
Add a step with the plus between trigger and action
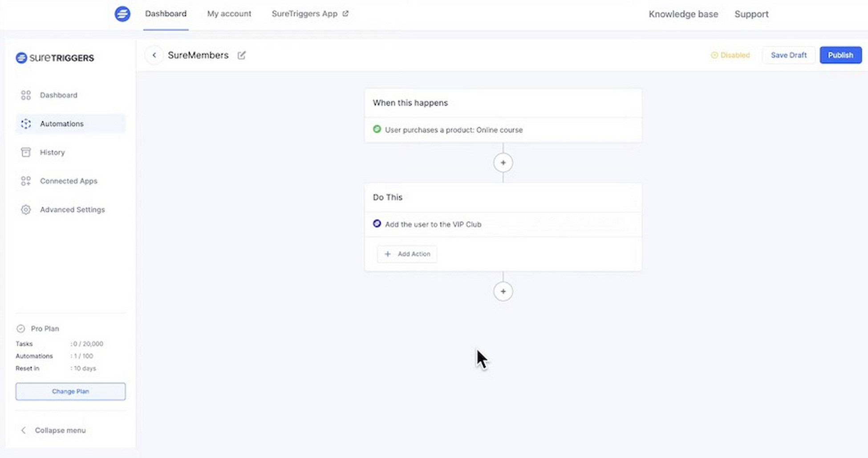pos(503,163)
